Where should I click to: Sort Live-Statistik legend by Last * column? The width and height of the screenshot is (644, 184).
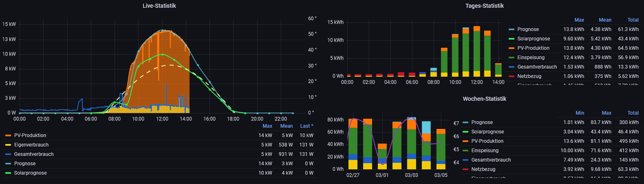coord(307,126)
